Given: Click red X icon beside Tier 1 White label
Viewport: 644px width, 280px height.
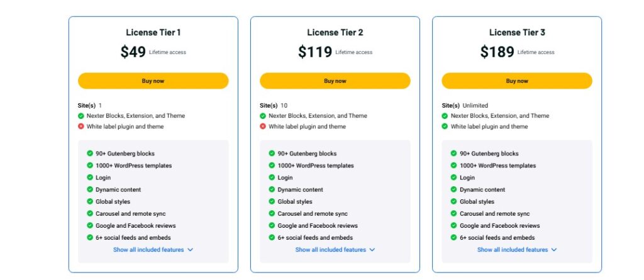Looking at the screenshot, I should point(81,126).
